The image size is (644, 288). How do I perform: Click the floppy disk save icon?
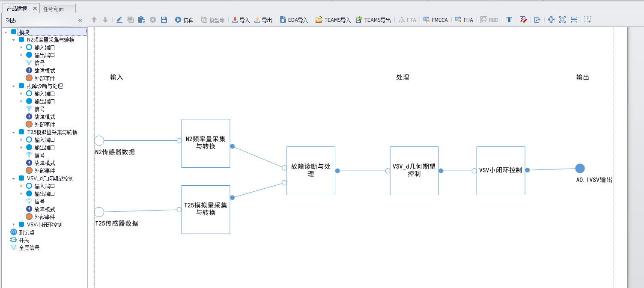coord(164,20)
